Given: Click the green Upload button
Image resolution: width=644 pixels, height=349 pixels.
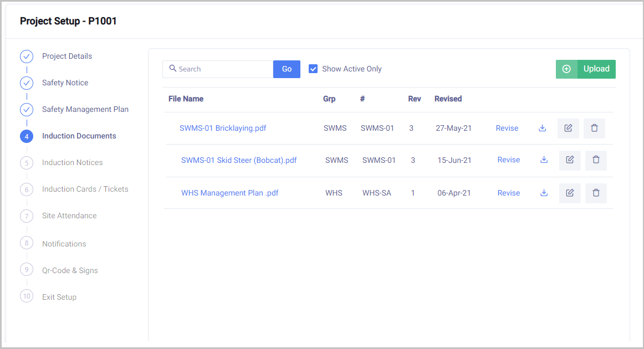Looking at the screenshot, I should pyautogui.click(x=586, y=69).
